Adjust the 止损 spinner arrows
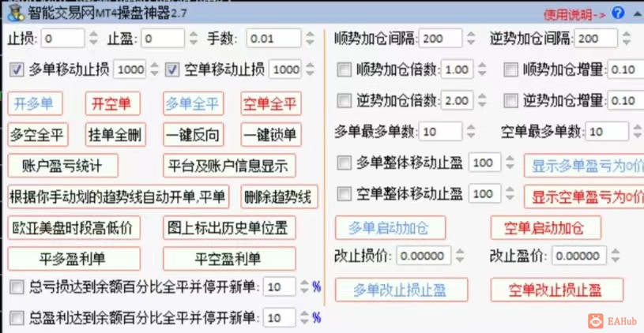The height and width of the screenshot is (333, 644). pos(94,39)
